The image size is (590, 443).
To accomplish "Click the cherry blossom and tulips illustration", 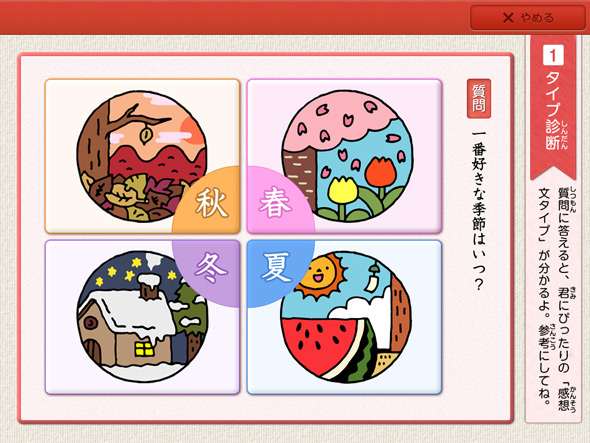I will click(x=347, y=156).
